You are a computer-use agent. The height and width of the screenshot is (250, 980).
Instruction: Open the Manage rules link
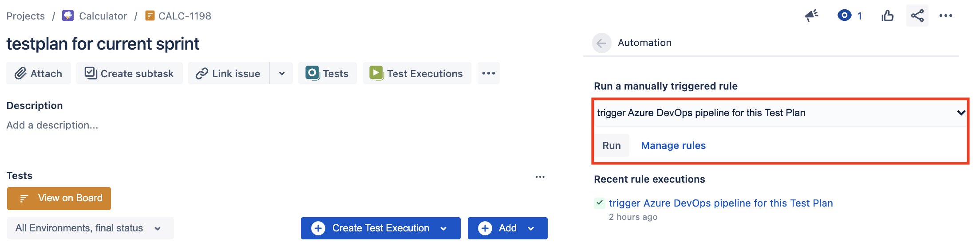pos(673,145)
